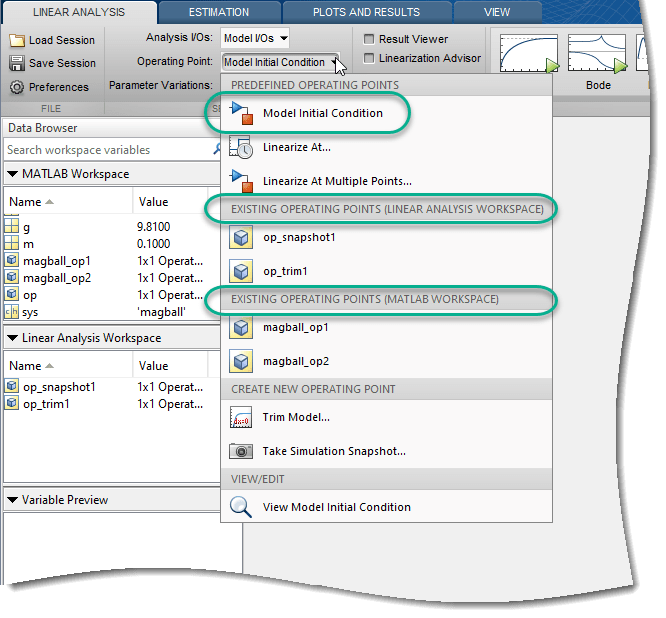This screenshot has height=618, width=666.
Task: Switch to the VIEW tab
Action: (497, 12)
